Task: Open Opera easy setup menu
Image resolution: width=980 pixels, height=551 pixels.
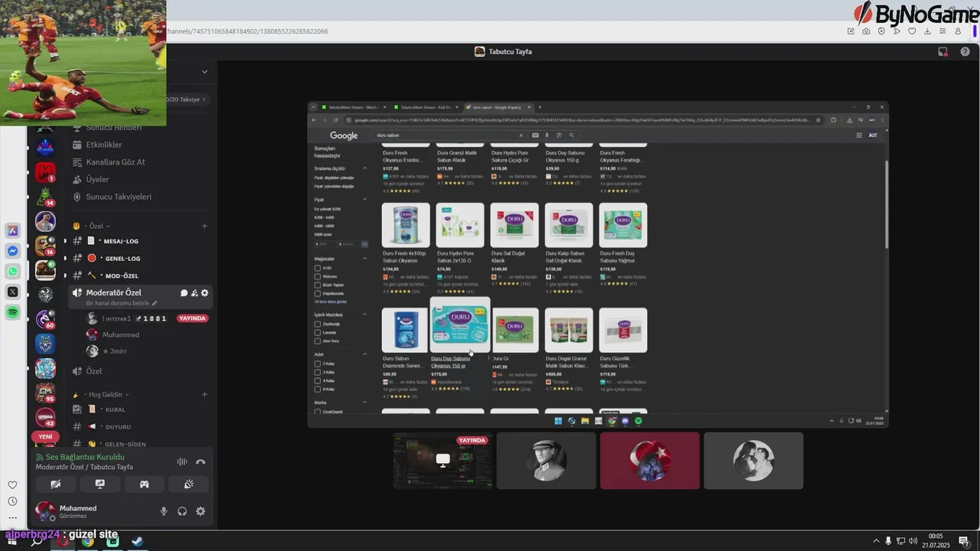Action: tap(942, 31)
